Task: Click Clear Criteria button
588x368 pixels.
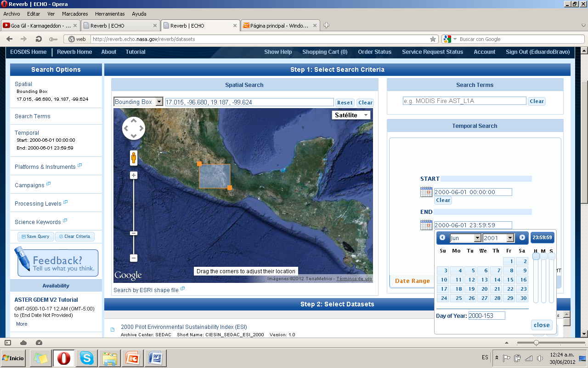Action: (x=75, y=236)
